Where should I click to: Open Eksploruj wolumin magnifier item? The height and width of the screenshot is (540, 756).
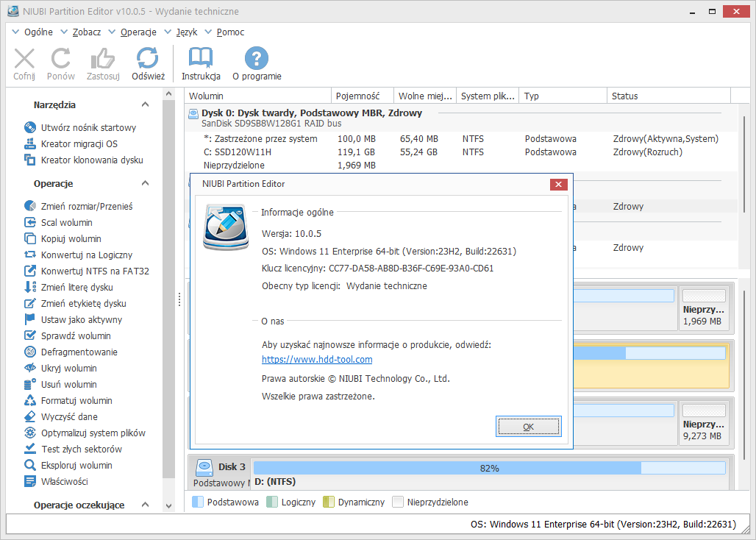pos(68,465)
